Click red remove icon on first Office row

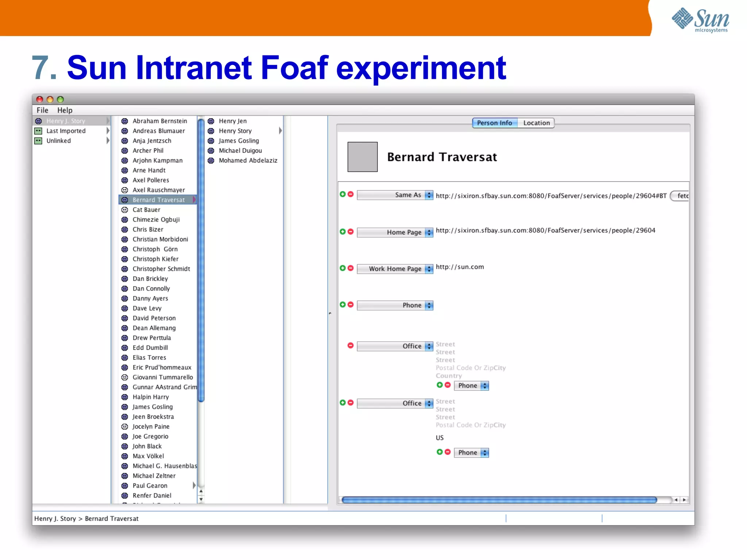(x=351, y=345)
